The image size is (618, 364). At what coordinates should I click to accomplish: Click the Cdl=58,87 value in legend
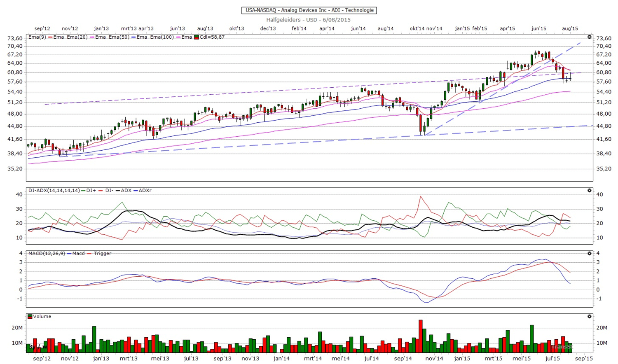pyautogui.click(x=212, y=37)
